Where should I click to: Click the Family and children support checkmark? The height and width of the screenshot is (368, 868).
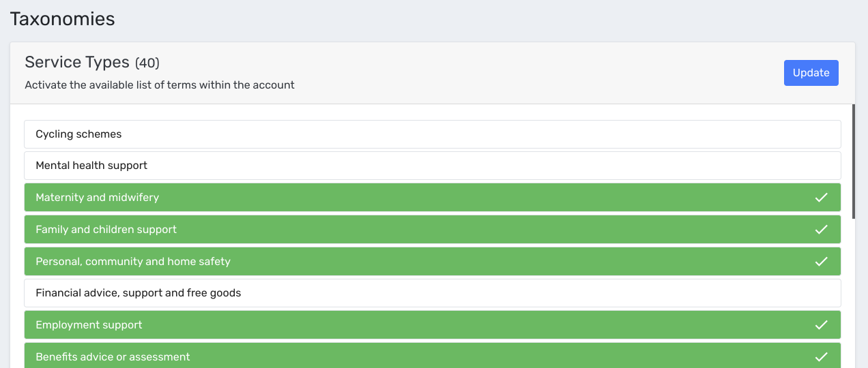[821, 230]
